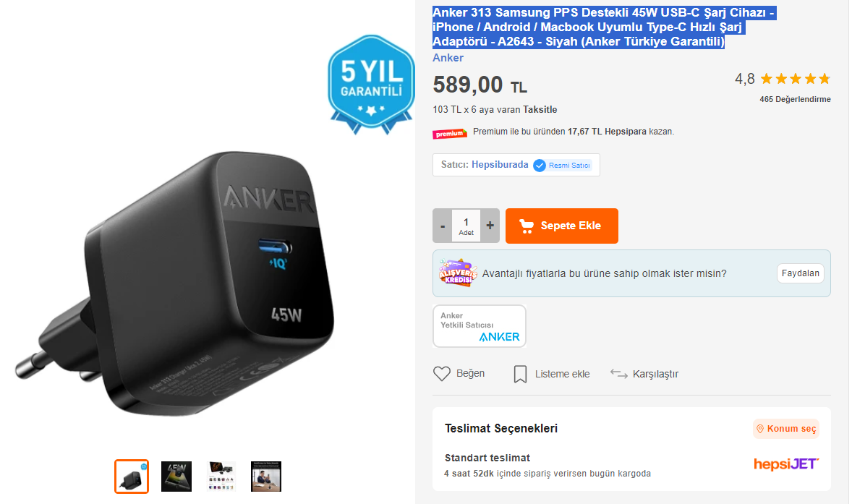852x504 pixels.
Task: Open the 465 Değerlendirme reviews link
Action: 795,99
